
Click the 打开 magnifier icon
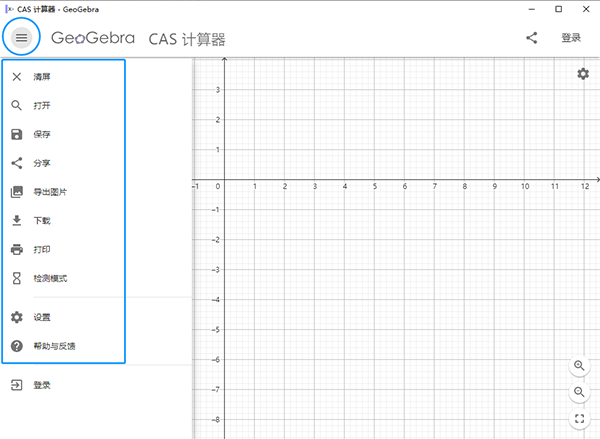[16, 105]
